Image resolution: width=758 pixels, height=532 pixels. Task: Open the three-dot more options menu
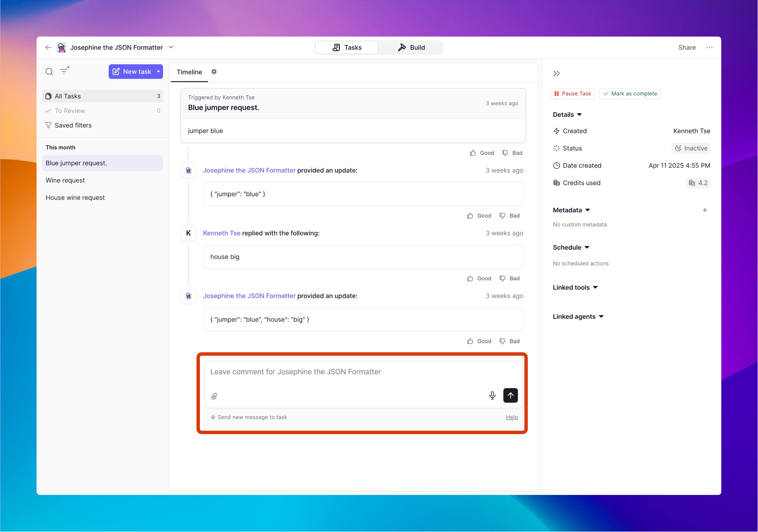709,47
